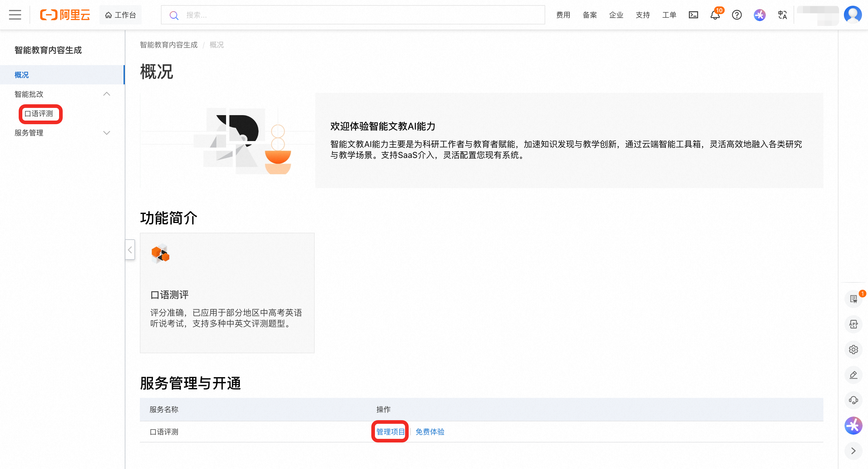Collapse the 智能批改 menu section
This screenshot has height=469, width=868.
[x=106, y=94]
